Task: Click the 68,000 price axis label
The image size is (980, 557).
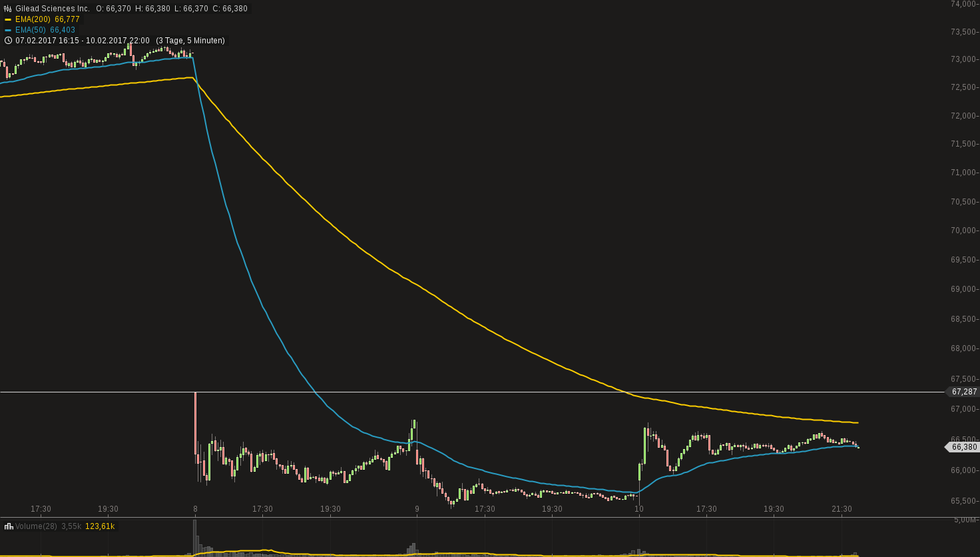Action: (x=963, y=348)
